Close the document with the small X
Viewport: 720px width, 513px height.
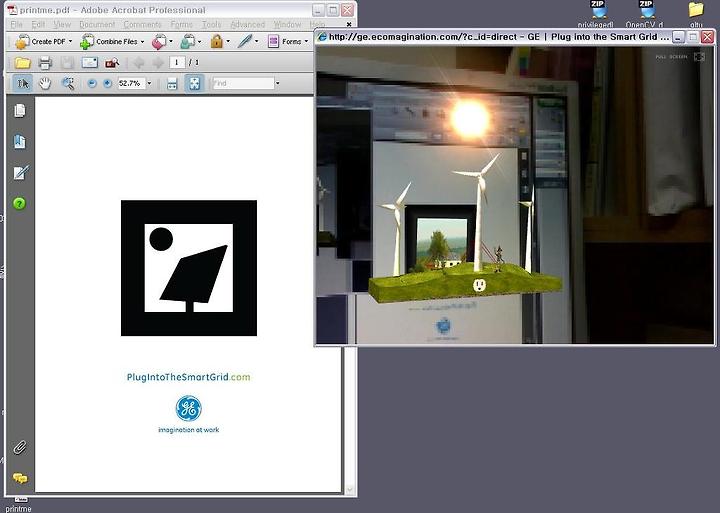coord(349,24)
